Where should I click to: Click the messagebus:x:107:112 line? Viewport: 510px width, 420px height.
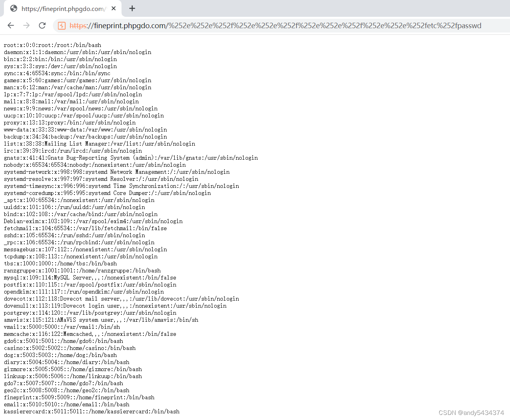pyautogui.click(x=85, y=249)
